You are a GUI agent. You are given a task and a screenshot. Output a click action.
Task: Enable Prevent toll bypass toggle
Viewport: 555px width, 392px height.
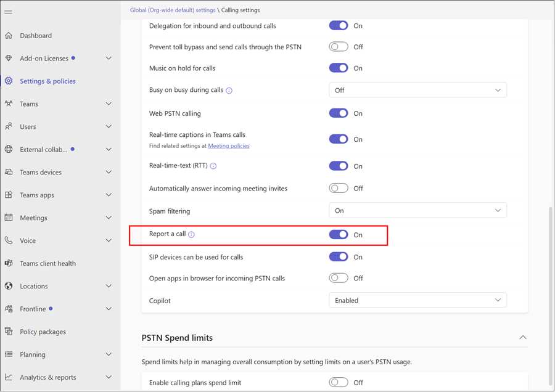pos(339,47)
